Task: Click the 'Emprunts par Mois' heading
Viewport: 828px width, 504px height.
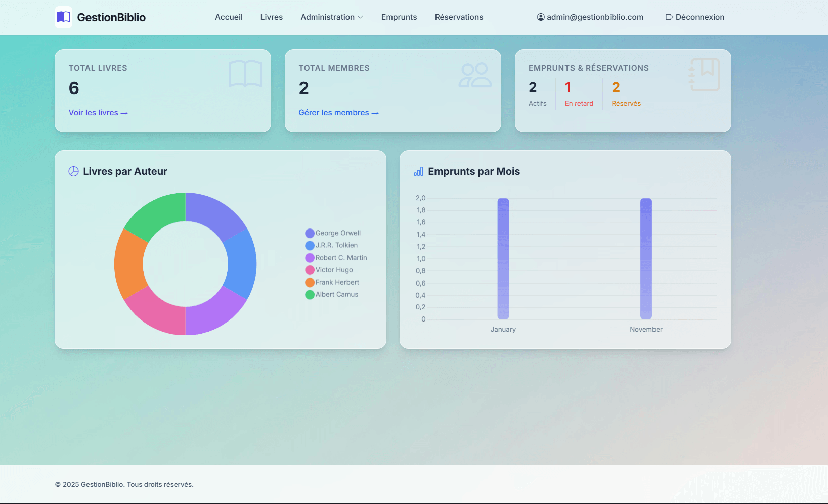Action: tap(474, 171)
